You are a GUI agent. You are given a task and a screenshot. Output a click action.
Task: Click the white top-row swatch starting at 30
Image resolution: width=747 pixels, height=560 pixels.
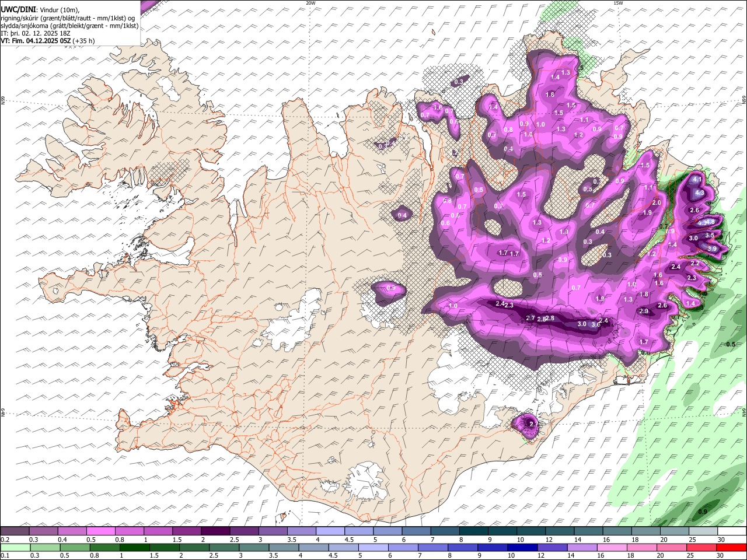click(732, 531)
